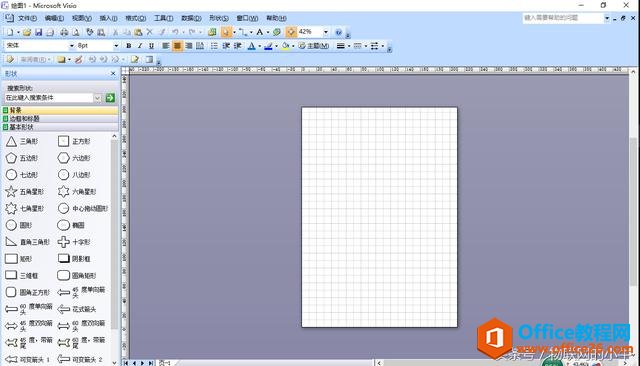Screen dimensions: 640x366
Task: Pick the 椭圆 ellipse shape
Action: point(71,225)
